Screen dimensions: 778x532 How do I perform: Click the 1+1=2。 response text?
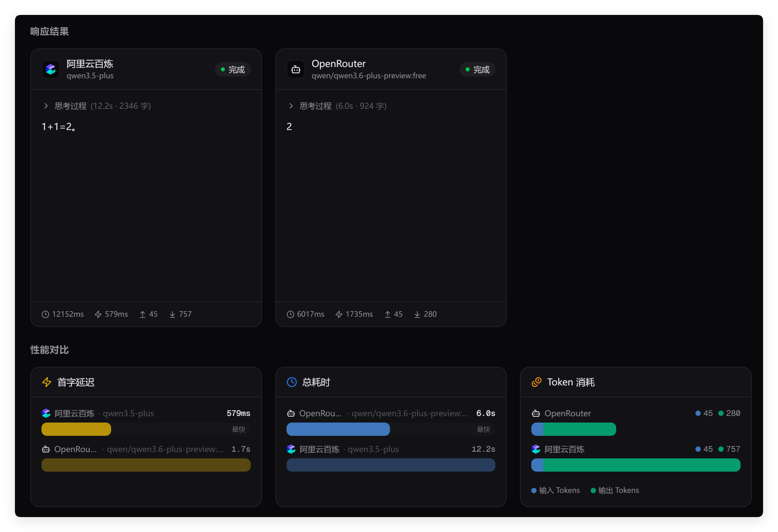pyautogui.click(x=59, y=127)
